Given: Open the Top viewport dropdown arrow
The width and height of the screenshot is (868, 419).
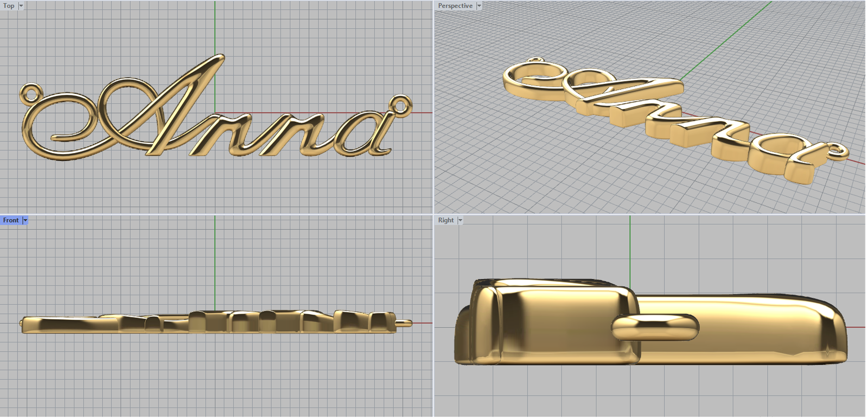Looking at the screenshot, I should [21, 5].
